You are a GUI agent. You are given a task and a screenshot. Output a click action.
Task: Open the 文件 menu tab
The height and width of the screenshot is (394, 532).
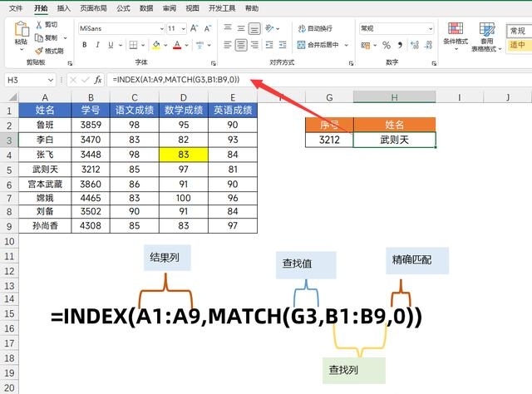pyautogui.click(x=16, y=8)
